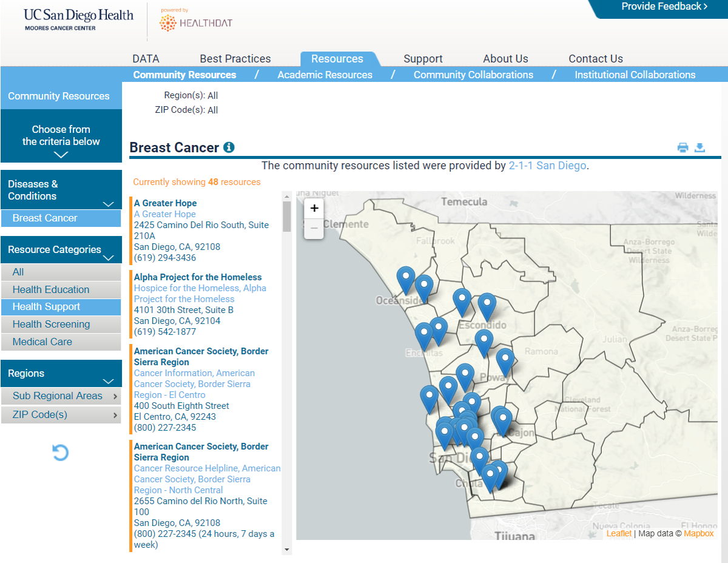Click the UC San Diego Health logo
Image resolution: width=728 pixels, height=563 pixels.
[x=79, y=19]
